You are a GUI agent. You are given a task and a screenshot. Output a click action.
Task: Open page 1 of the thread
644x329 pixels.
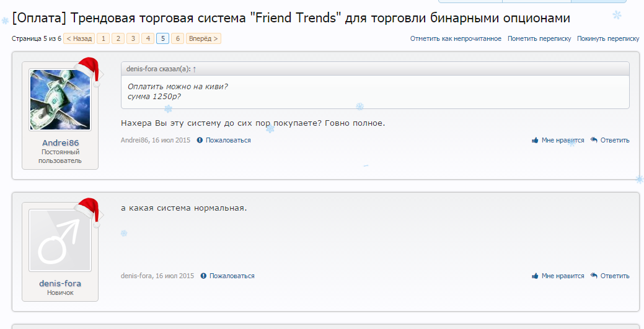(x=103, y=38)
